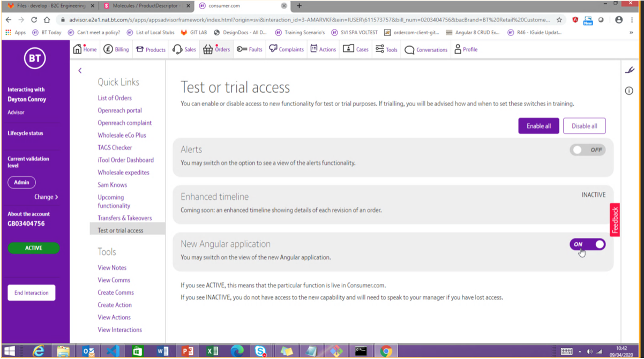This screenshot has height=359, width=644.
Task: Click the information circle icon
Action: [x=629, y=91]
